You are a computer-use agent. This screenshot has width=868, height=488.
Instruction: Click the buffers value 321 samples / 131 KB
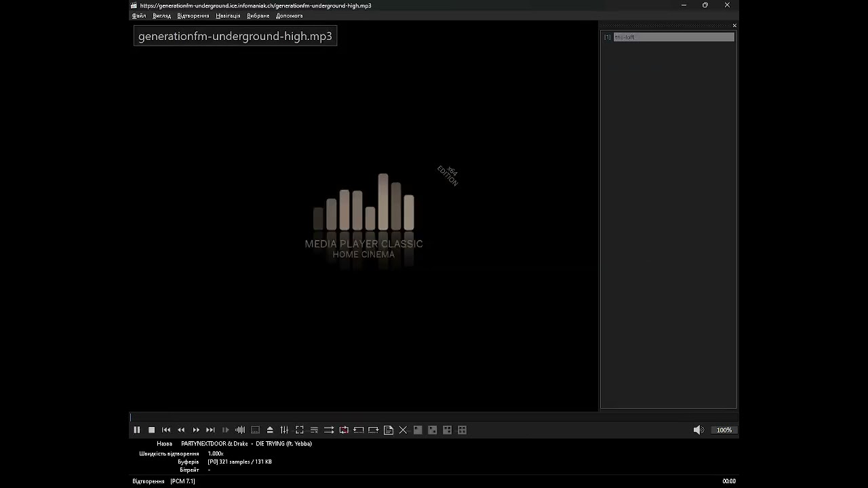pyautogui.click(x=240, y=462)
